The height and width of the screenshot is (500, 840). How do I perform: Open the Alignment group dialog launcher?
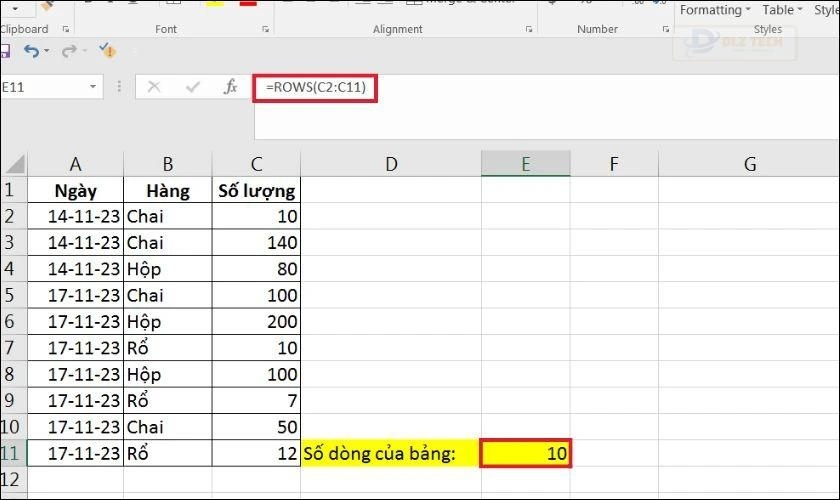click(x=529, y=29)
